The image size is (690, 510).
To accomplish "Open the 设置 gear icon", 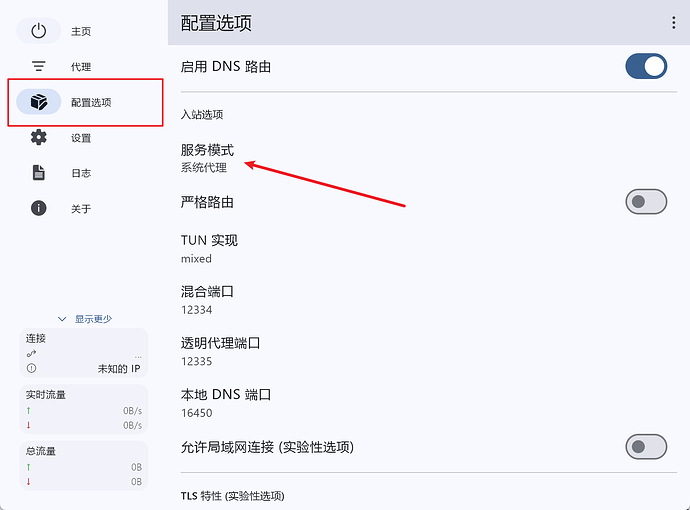I will 39,138.
